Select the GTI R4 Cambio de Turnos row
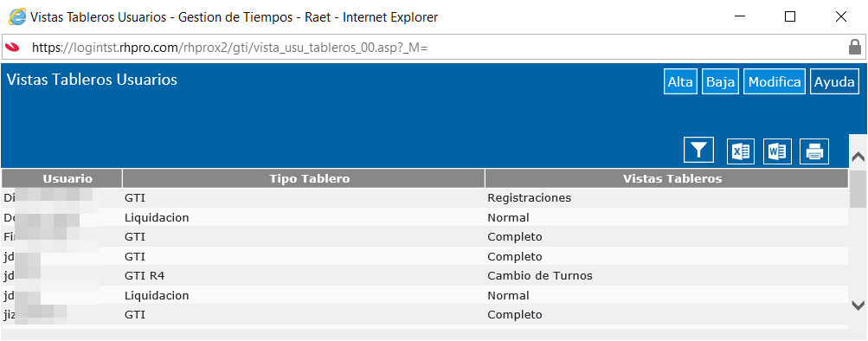The image size is (868, 341). tap(425, 276)
